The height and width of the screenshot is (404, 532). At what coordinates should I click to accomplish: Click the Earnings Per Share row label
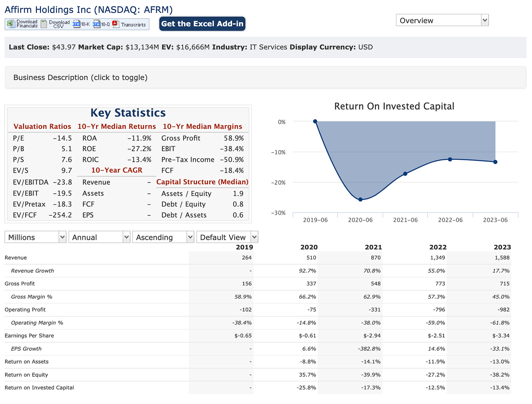click(x=29, y=335)
